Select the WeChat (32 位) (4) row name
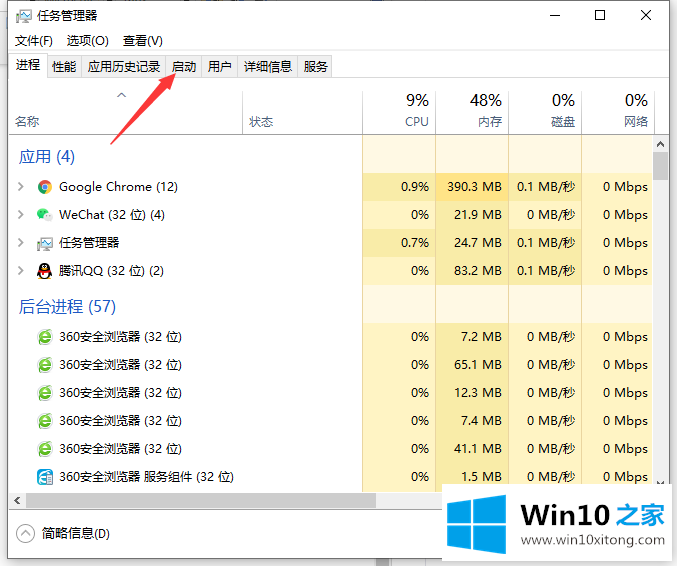This screenshot has width=677, height=566. coord(112,215)
